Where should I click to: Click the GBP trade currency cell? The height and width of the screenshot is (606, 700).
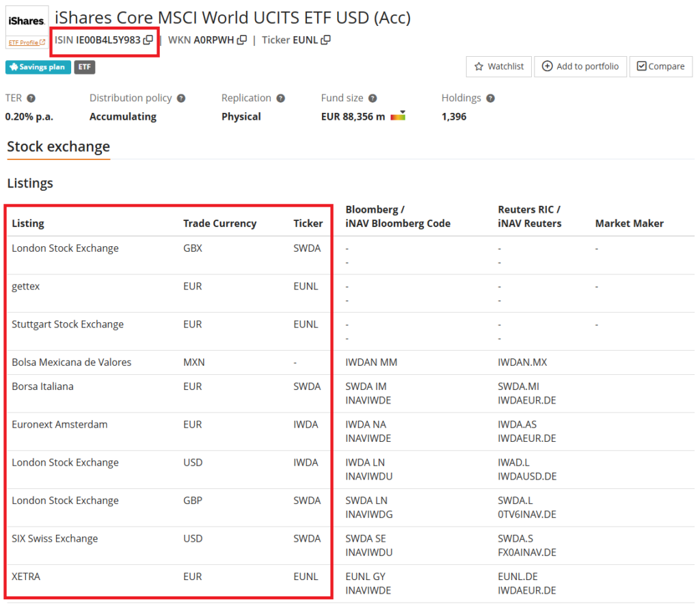192,501
